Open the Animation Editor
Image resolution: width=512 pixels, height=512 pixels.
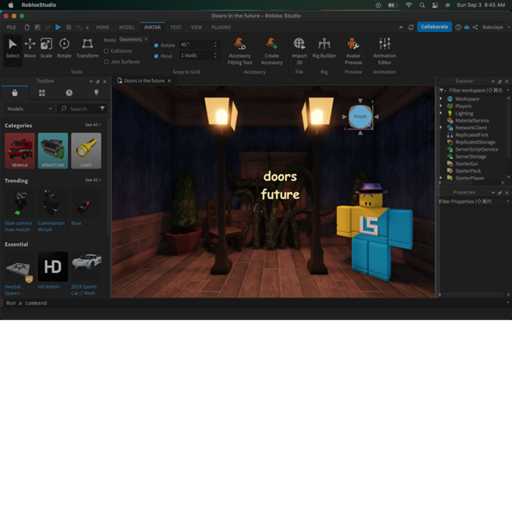(x=384, y=51)
